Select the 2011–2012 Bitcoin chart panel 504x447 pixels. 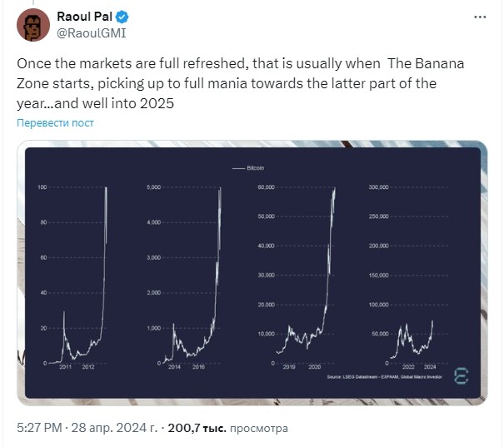[x=77, y=275]
